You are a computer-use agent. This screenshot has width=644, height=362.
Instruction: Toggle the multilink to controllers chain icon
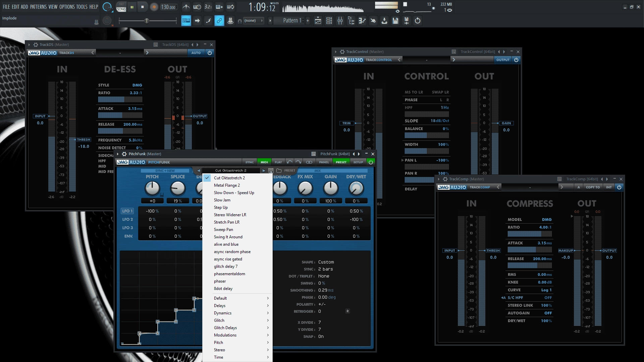click(219, 21)
